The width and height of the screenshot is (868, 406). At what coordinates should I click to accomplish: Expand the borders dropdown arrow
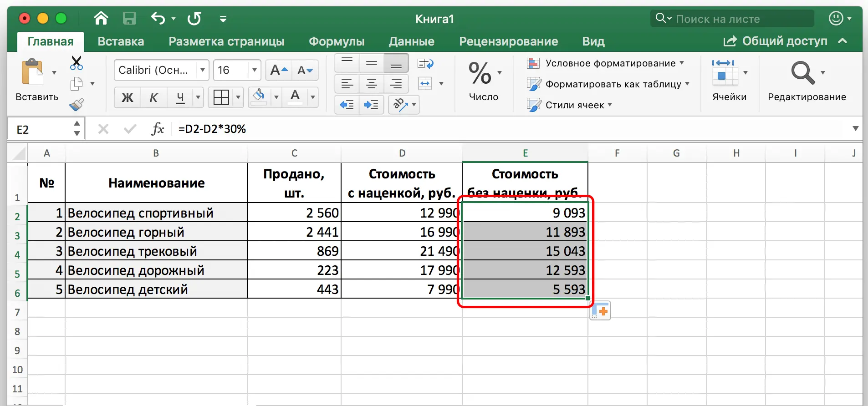(x=238, y=97)
